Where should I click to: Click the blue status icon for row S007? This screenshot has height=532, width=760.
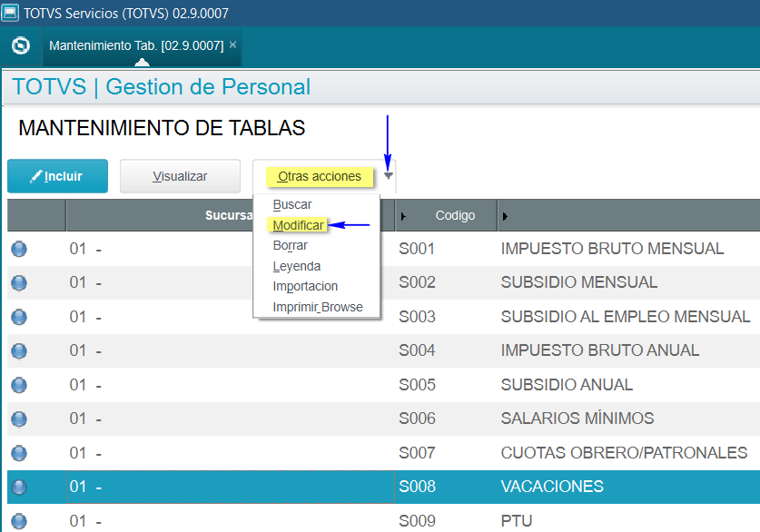19,453
